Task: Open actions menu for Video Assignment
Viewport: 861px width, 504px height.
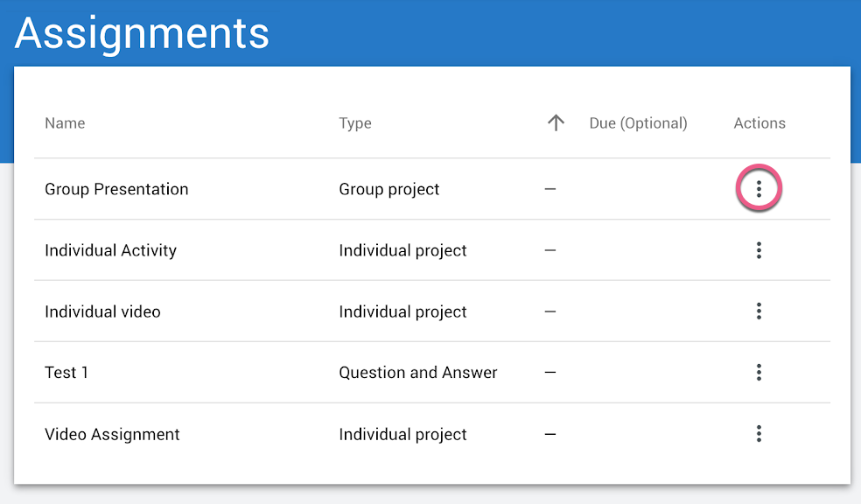Action: click(759, 434)
